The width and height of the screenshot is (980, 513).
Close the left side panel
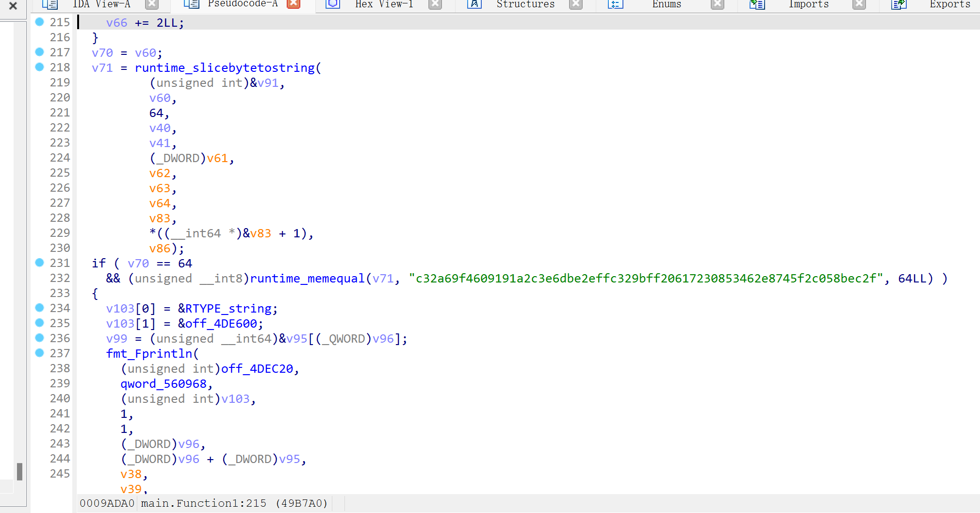click(13, 6)
